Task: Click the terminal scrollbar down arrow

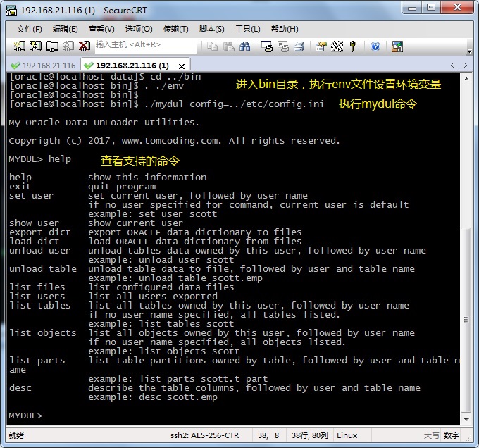Action: (x=466, y=420)
